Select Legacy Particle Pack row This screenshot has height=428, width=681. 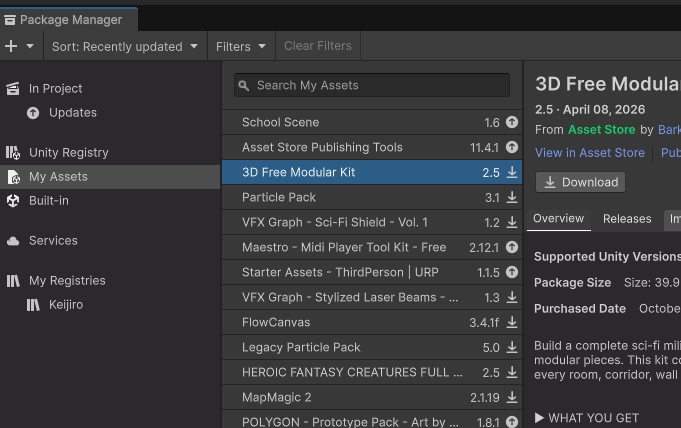pos(372,347)
